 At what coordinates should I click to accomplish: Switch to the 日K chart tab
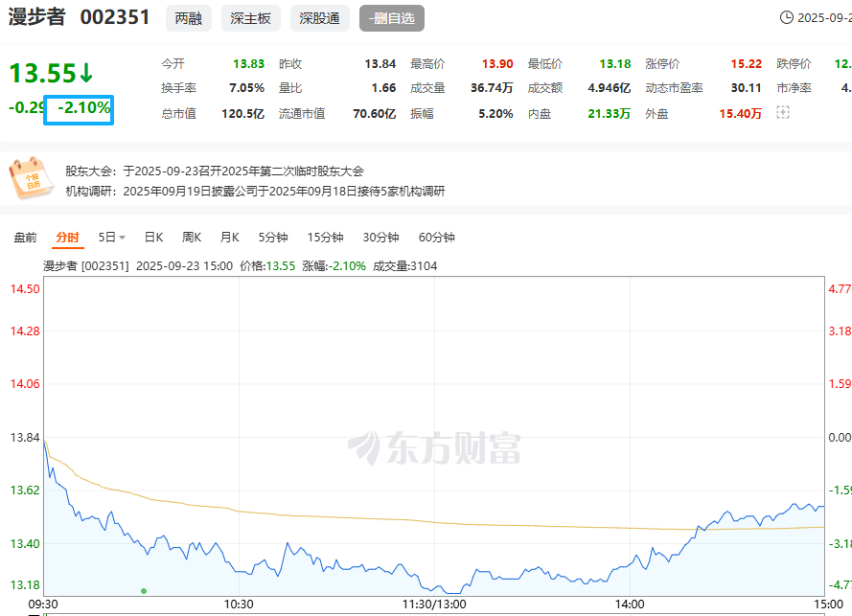(x=153, y=238)
